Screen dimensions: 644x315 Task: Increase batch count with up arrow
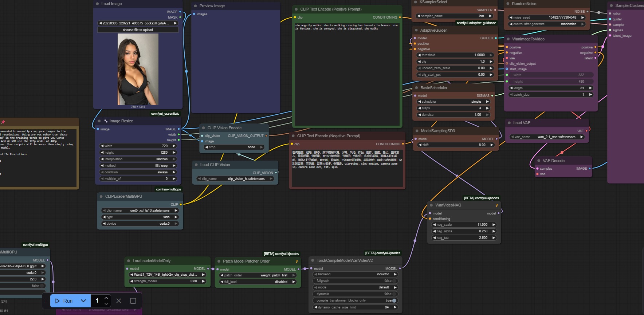point(106,298)
